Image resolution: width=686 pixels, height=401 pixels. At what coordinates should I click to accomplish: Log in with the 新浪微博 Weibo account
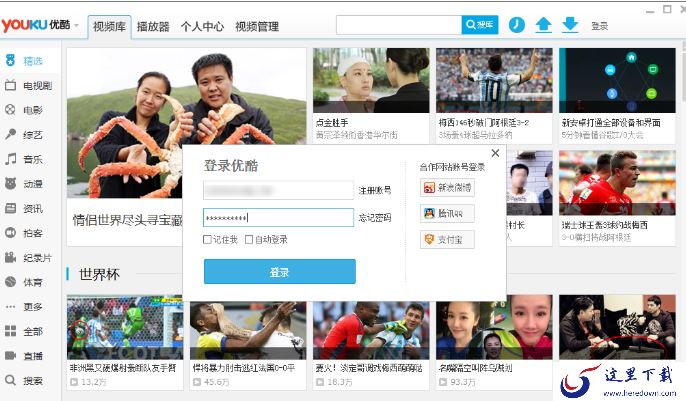447,188
